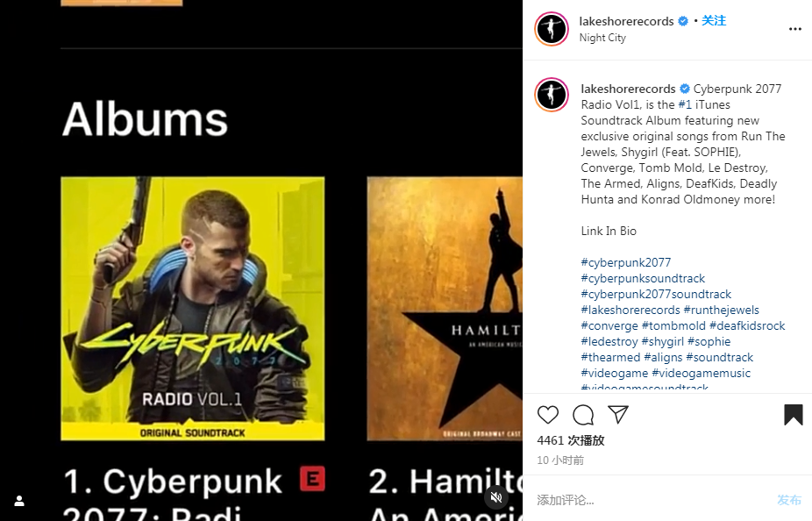Focus the 添加评论 comment field
This screenshot has width=812, height=521.
click(653, 500)
